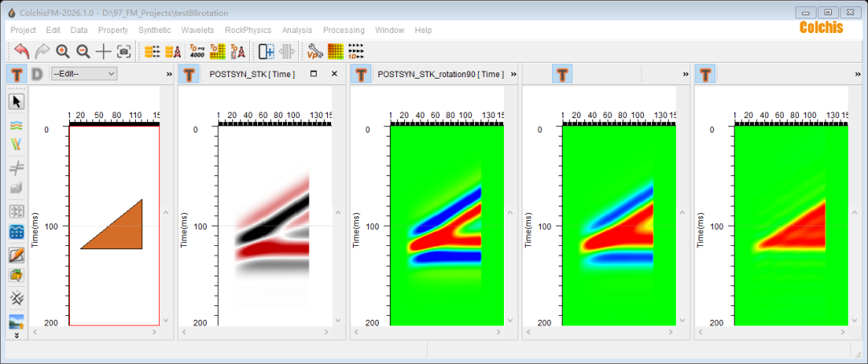Open the --Edit-- dropdown
Viewport: 868px width, 364px height.
(x=84, y=74)
